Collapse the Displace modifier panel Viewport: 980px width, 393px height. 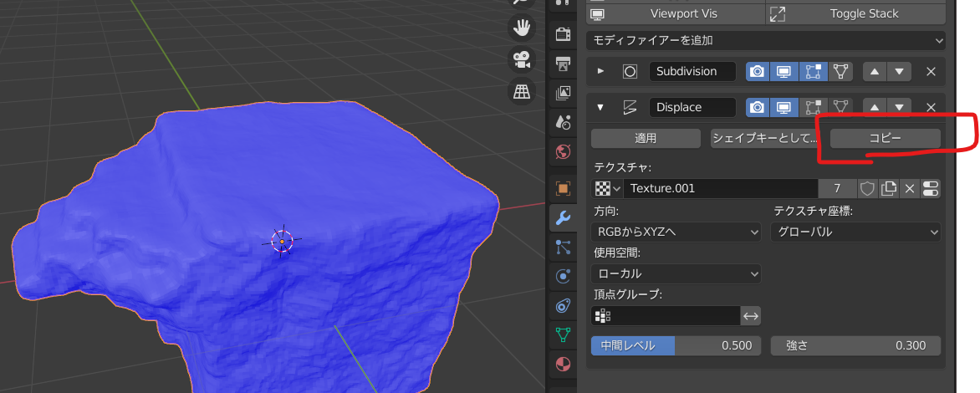600,108
